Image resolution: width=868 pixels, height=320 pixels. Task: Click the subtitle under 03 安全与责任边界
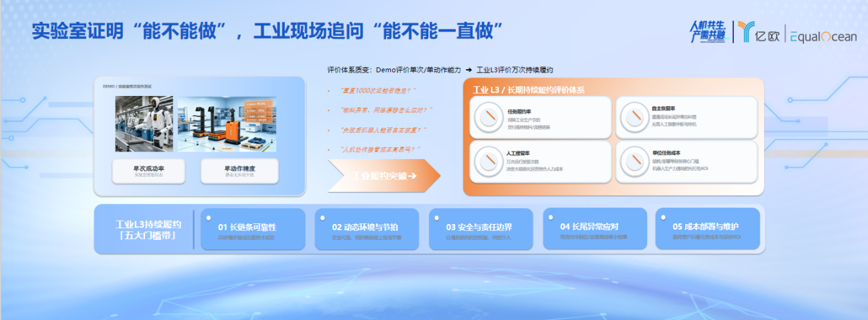coord(478,238)
